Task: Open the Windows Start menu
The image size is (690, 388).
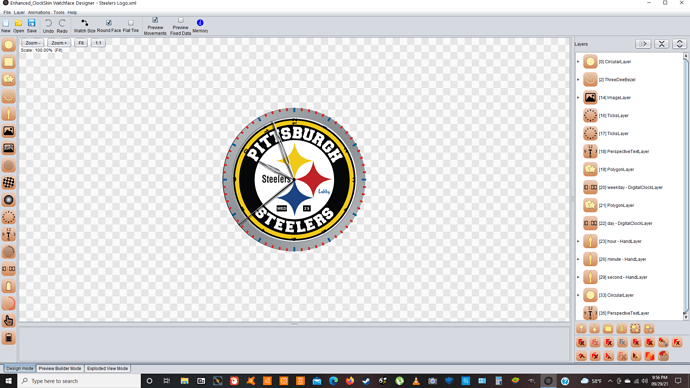Action: click(8, 381)
